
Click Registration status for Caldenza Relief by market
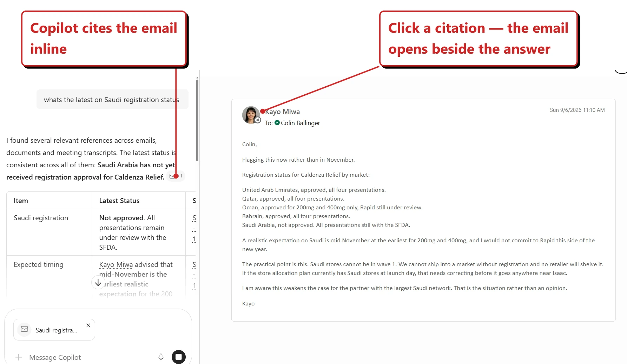tap(306, 175)
